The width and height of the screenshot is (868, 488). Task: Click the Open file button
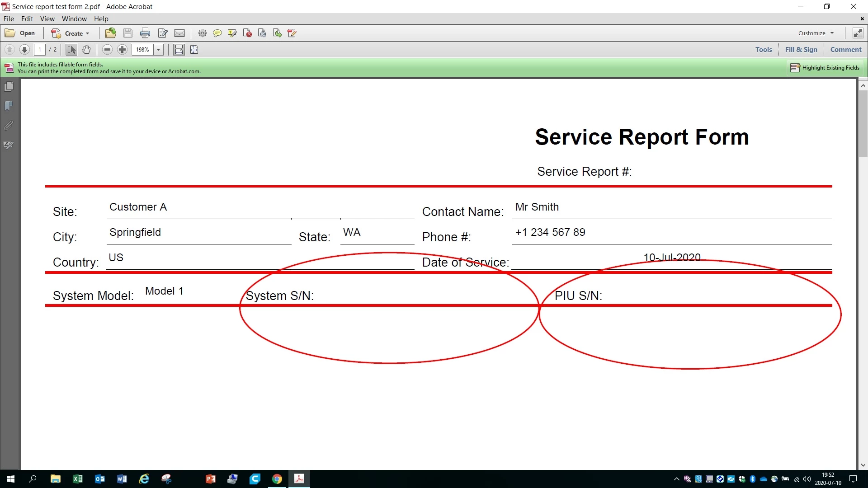pos(20,33)
